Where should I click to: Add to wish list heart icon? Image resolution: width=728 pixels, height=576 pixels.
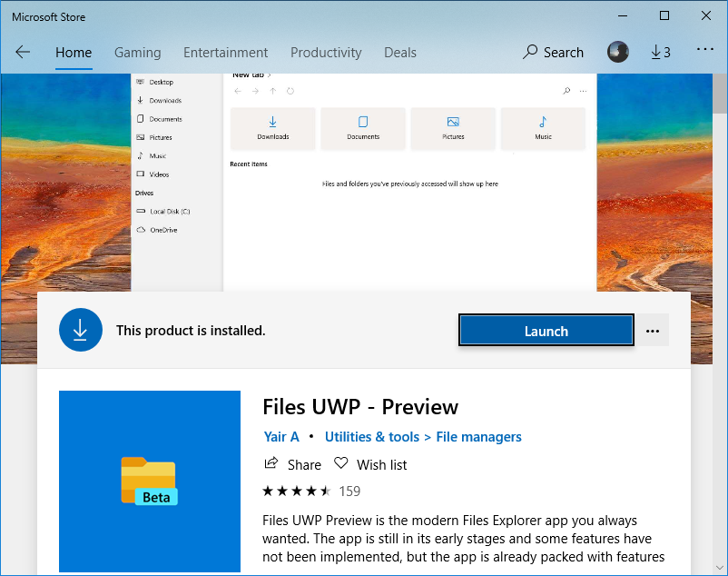pyautogui.click(x=340, y=463)
